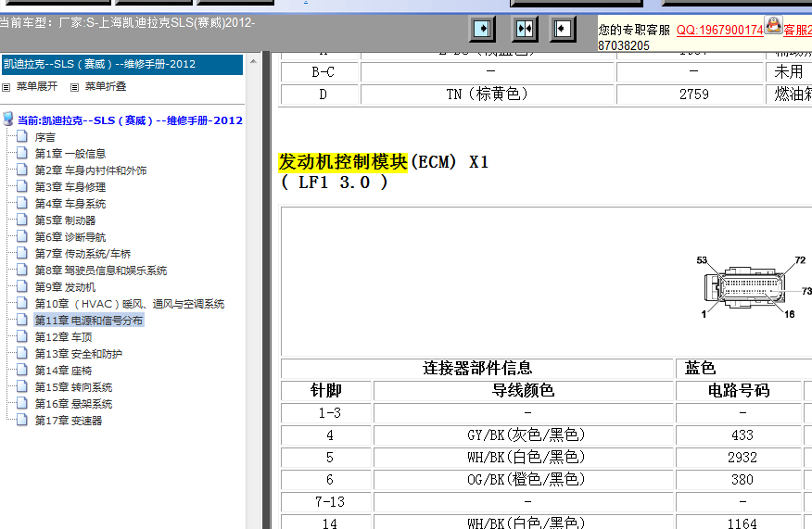Viewport: 812px width, 529px height.
Task: Click the page icon beside 第9章 发动机
Action: coord(21,286)
